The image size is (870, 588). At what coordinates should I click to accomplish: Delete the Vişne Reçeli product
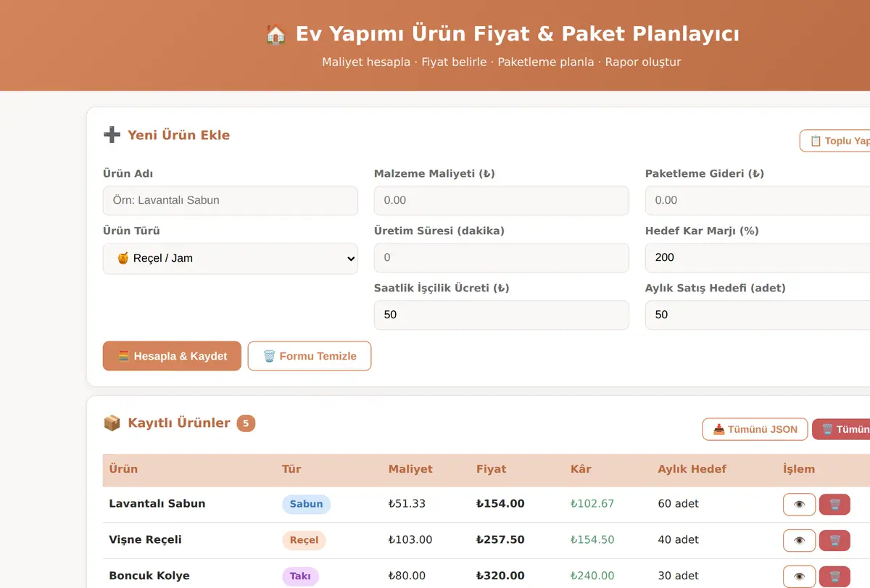coord(834,540)
